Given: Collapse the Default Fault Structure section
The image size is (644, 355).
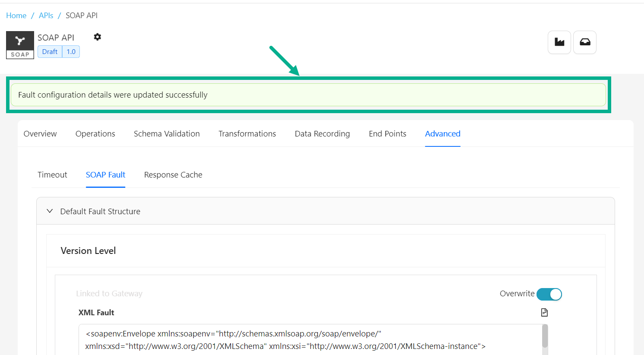Looking at the screenshot, I should (50, 211).
